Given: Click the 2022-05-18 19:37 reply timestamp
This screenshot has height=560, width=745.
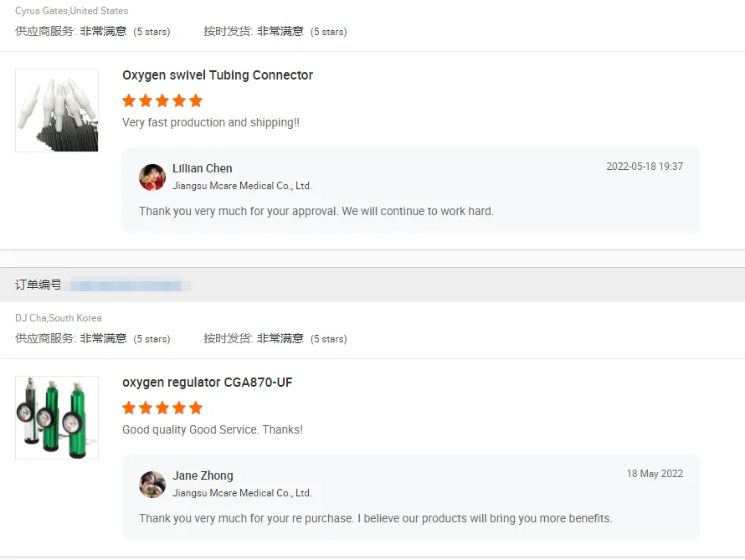Looking at the screenshot, I should click(645, 167).
